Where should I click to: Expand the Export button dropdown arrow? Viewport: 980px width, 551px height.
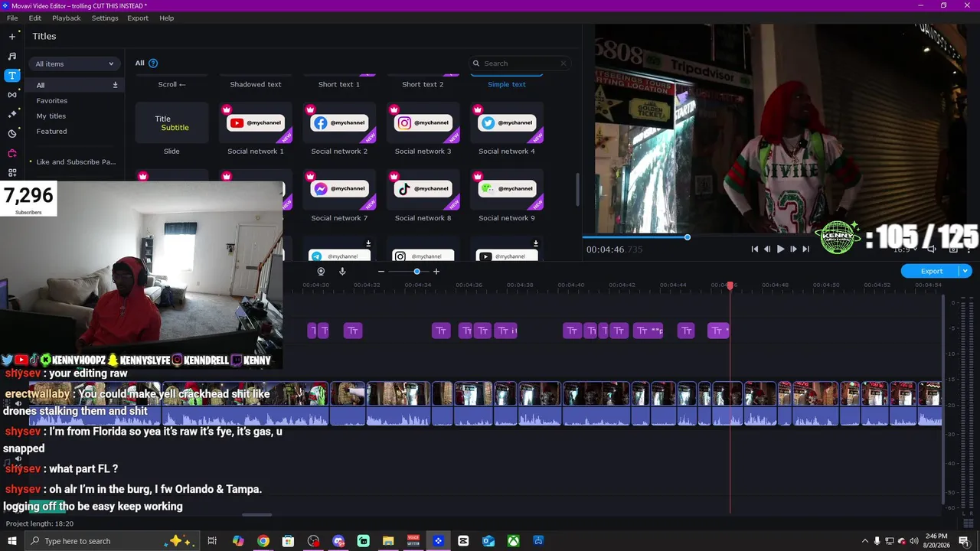coord(966,271)
